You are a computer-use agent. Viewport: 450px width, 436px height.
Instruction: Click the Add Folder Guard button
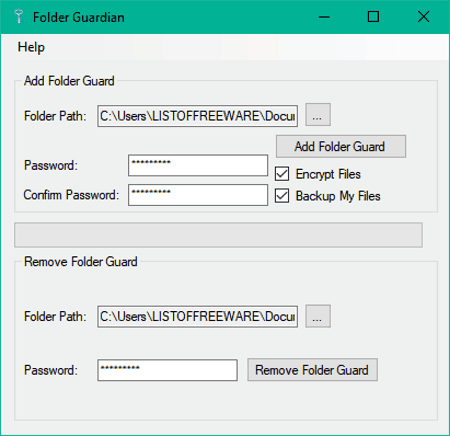[x=341, y=146]
